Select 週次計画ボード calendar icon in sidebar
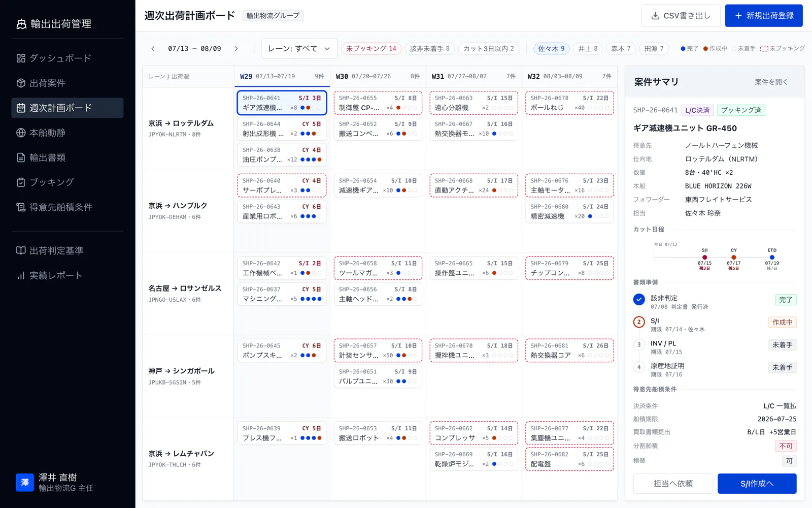The height and width of the screenshot is (508, 812). point(21,108)
